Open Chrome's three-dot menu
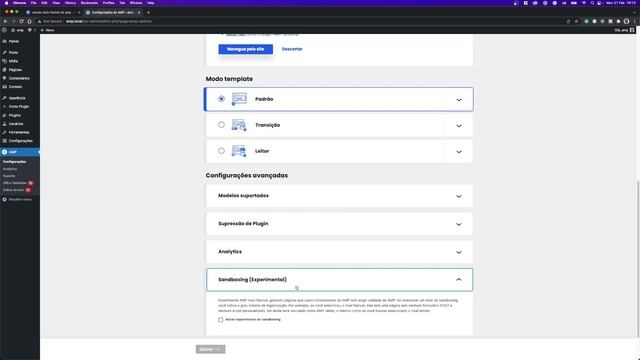This screenshot has width=640, height=360. click(634, 21)
